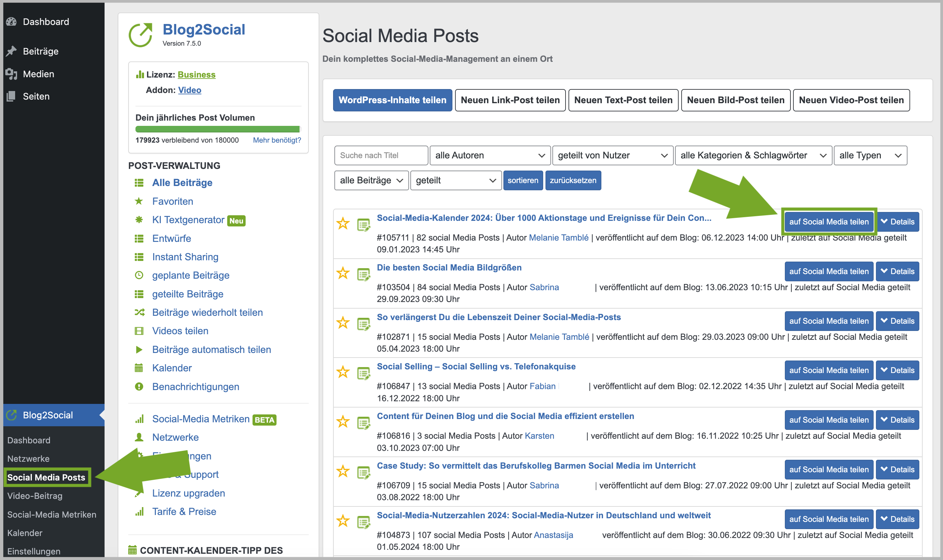
Task: Click the yearly post volume progress bar
Action: (218, 129)
